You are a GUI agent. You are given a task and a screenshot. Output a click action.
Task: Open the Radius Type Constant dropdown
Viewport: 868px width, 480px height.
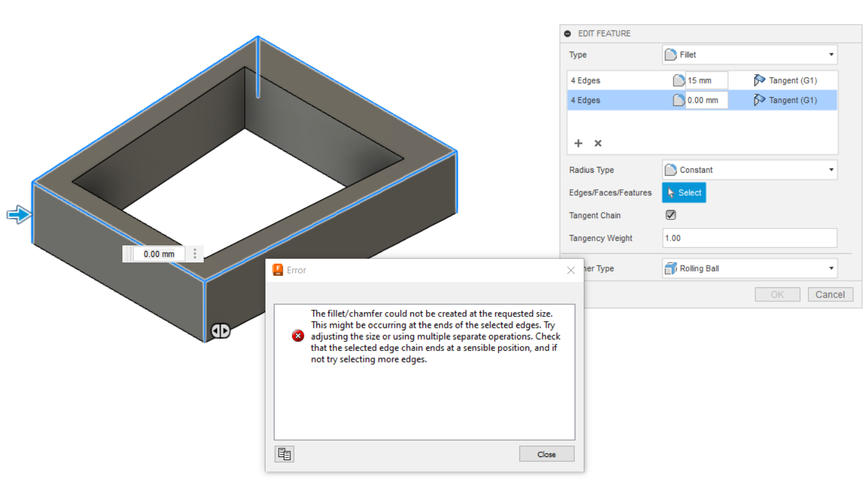[x=749, y=170]
